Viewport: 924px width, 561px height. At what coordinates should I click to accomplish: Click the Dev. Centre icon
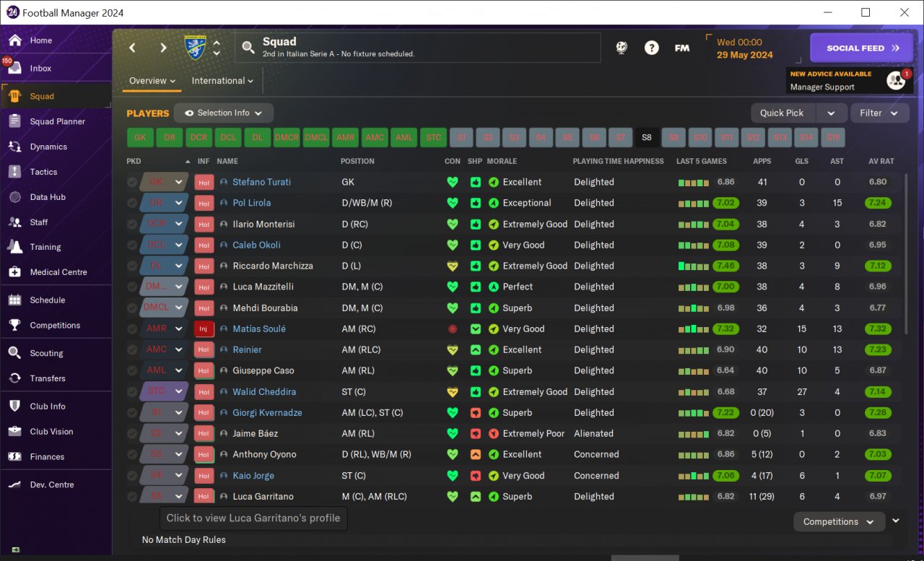(x=14, y=484)
